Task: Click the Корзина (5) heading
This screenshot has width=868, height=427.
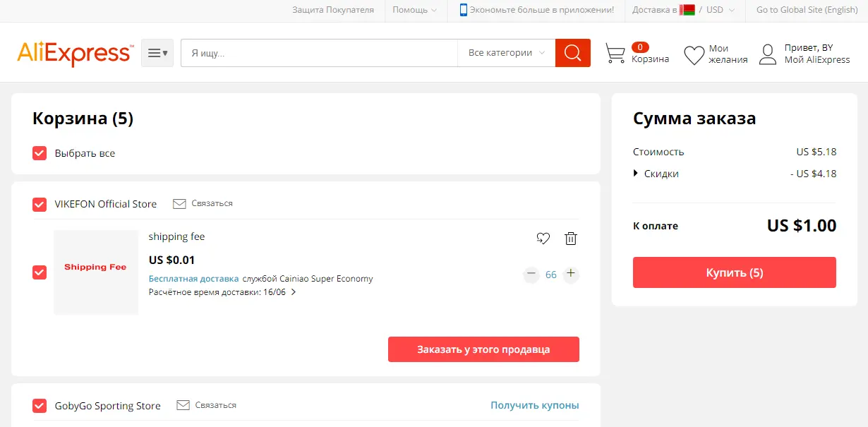Action: [x=83, y=119]
